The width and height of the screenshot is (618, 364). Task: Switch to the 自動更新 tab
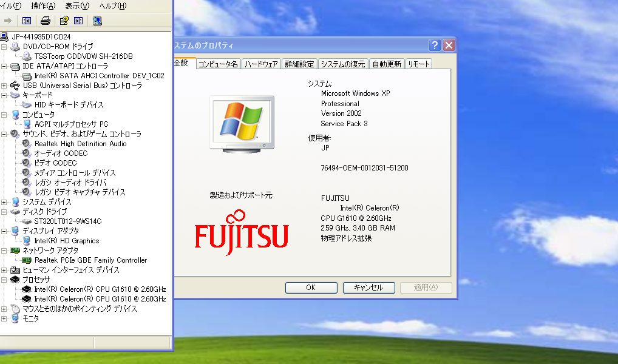(x=387, y=64)
